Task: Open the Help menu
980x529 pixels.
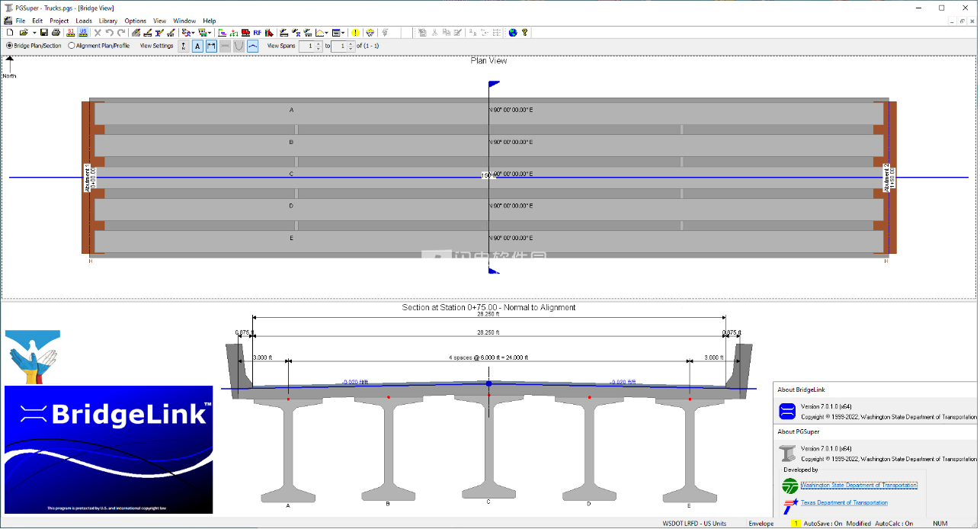Action: pyautogui.click(x=210, y=21)
